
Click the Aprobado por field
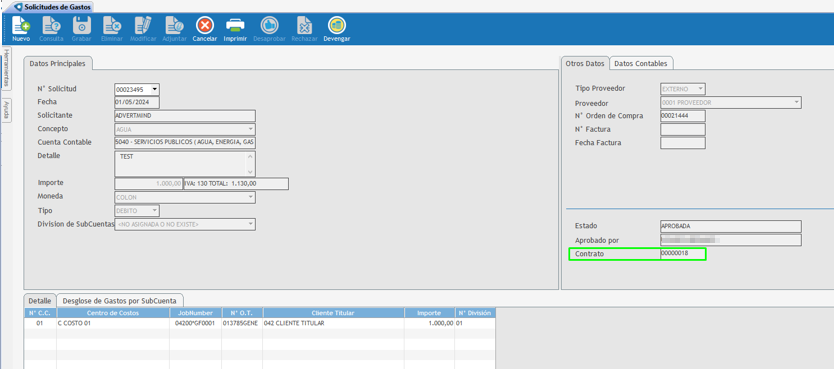[x=731, y=240]
